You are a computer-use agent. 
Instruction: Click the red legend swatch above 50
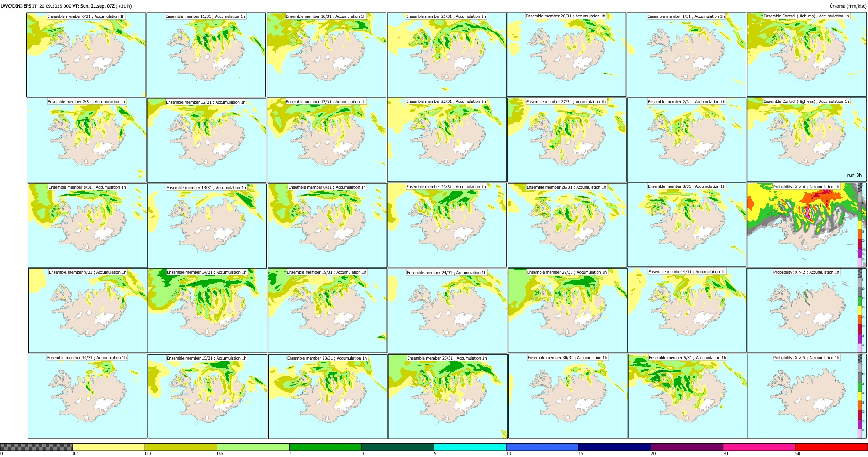(831, 447)
